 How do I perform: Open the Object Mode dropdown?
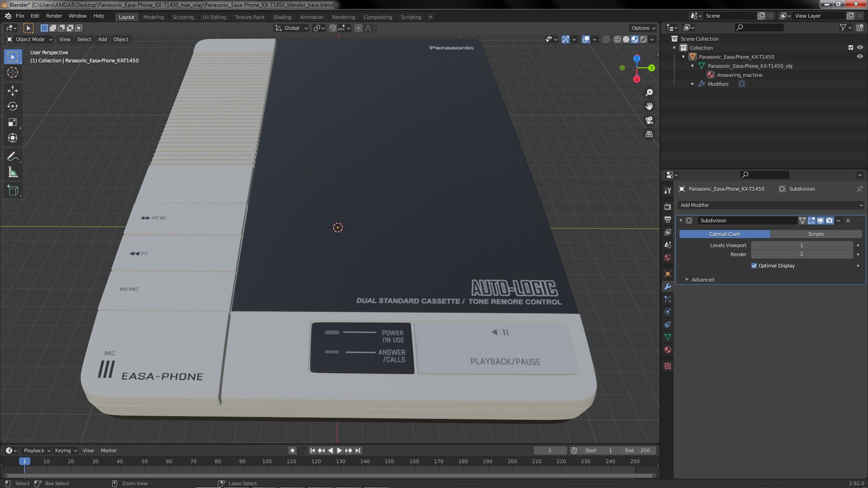[x=29, y=39]
